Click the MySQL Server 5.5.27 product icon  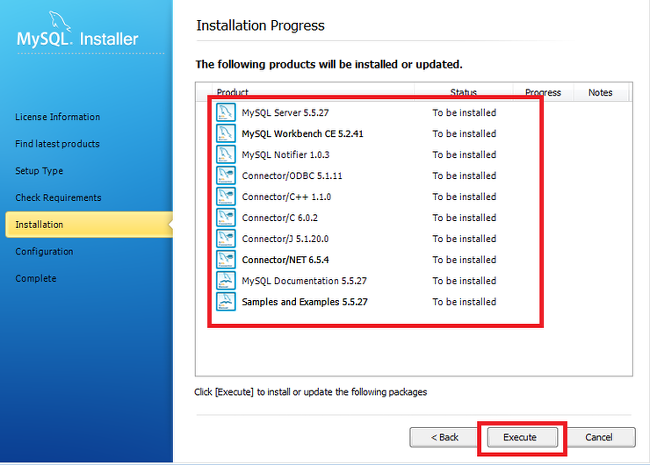pyautogui.click(x=226, y=112)
